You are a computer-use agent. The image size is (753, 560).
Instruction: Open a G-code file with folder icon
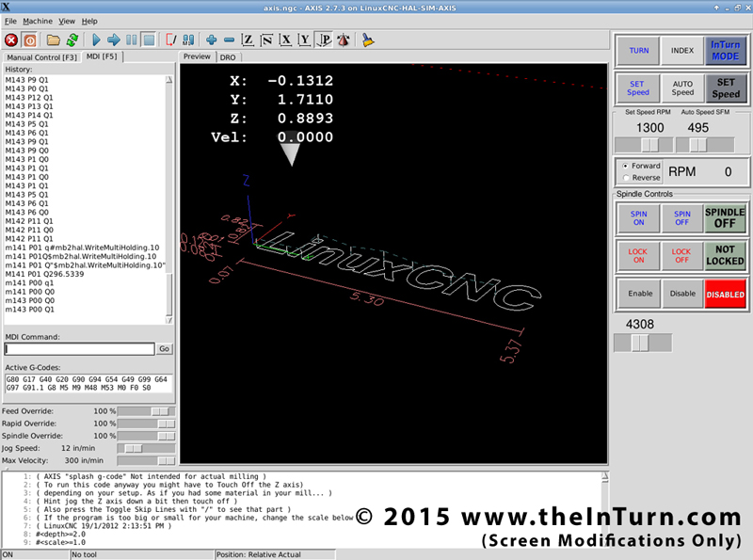click(x=54, y=40)
